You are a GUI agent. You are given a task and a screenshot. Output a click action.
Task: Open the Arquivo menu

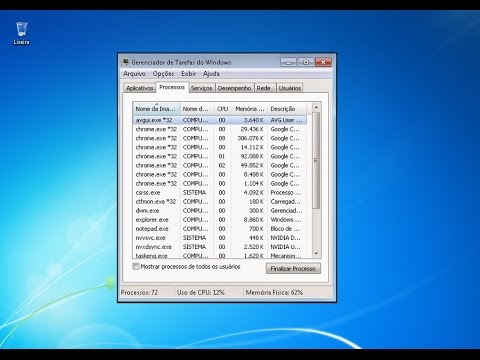tap(134, 74)
